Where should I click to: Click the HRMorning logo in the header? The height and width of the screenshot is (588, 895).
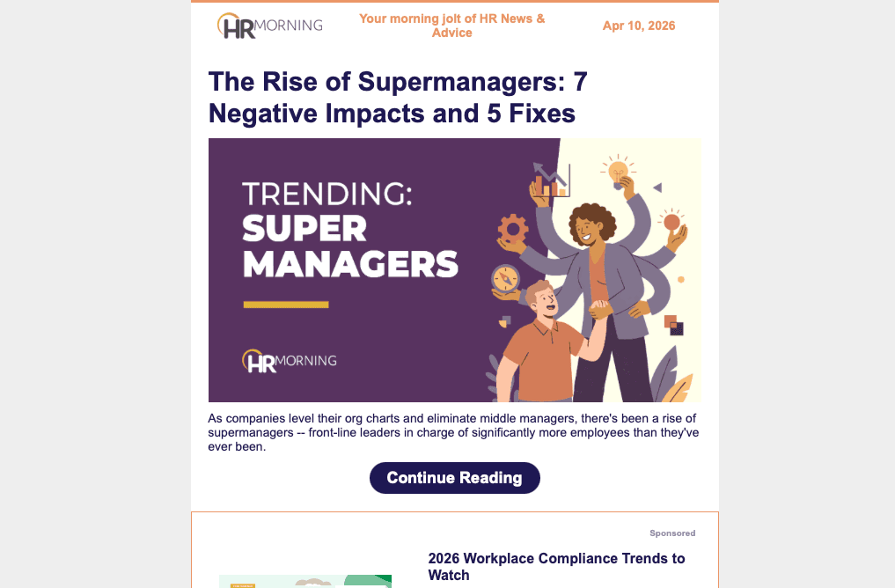pos(268,26)
